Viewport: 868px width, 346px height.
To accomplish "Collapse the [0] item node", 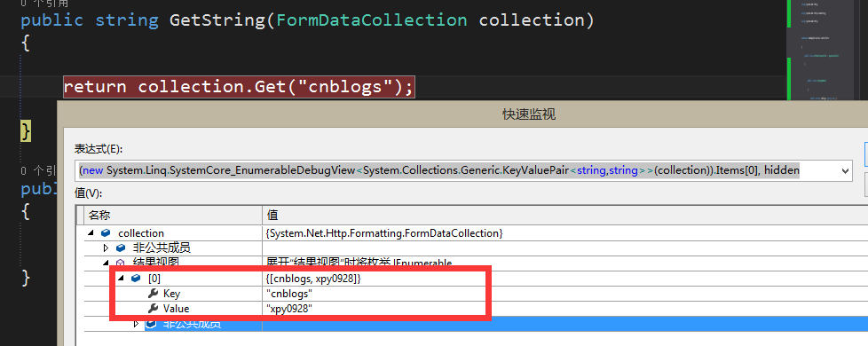I will [122, 279].
